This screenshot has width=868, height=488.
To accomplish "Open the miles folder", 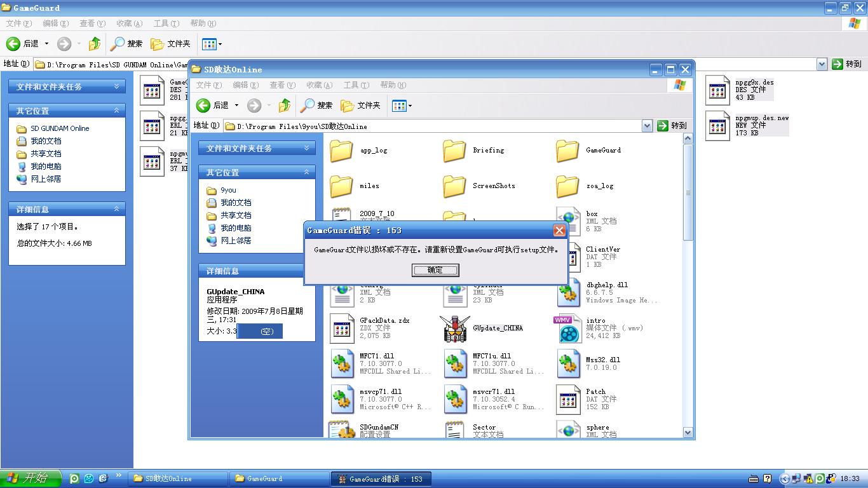I will [341, 186].
